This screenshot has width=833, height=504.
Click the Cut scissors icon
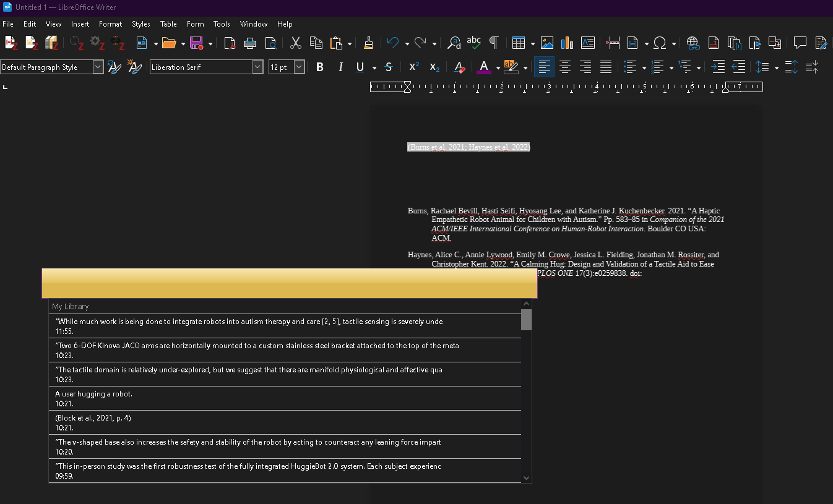(x=296, y=43)
